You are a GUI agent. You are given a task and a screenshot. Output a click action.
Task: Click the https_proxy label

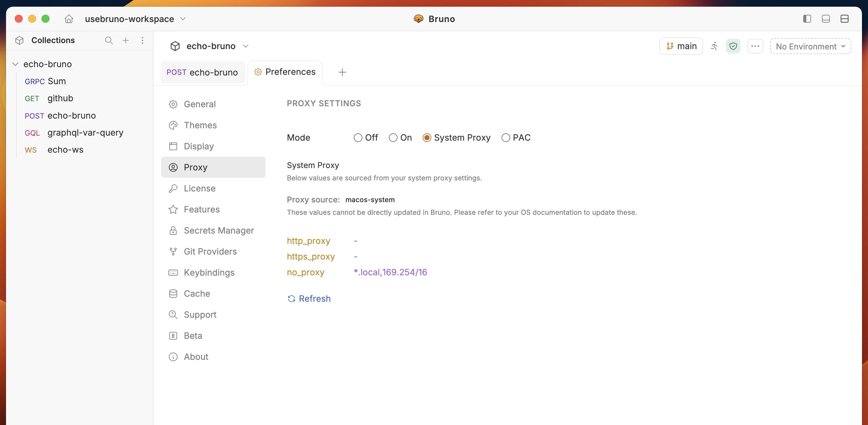[311, 257]
